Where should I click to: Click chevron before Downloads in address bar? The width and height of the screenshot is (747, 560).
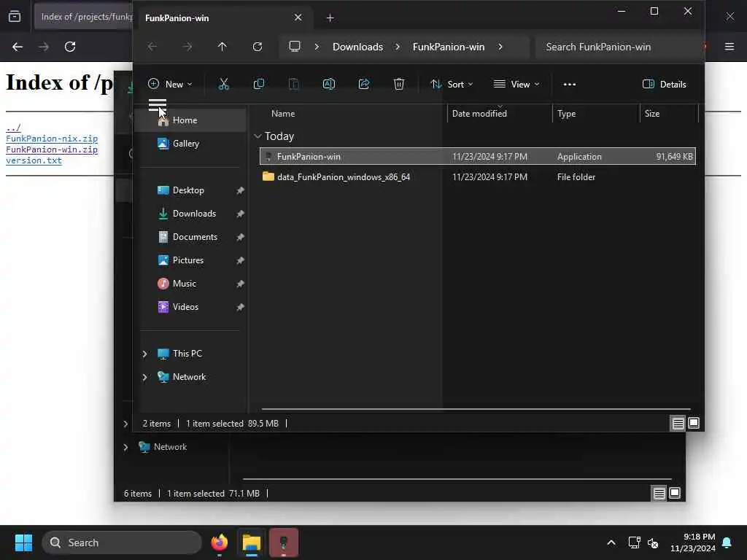[317, 47]
